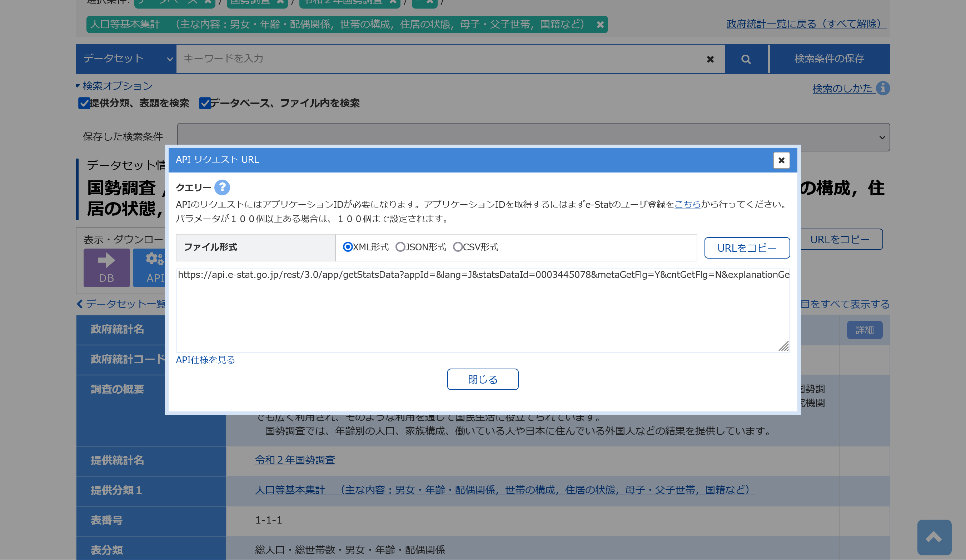Open the データセット search type dropdown

click(126, 59)
